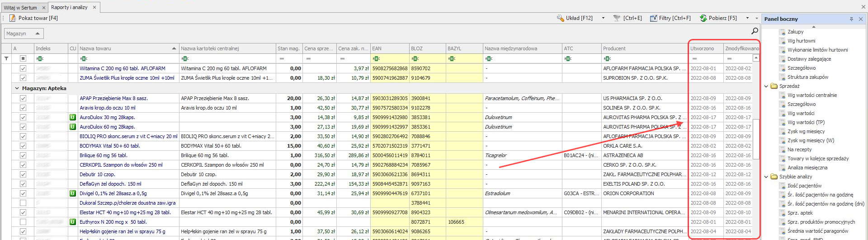Viewport: 868px width, 240px height.
Task: Click the U badge on AuroDulox 30 mg row
Action: pos(72,117)
